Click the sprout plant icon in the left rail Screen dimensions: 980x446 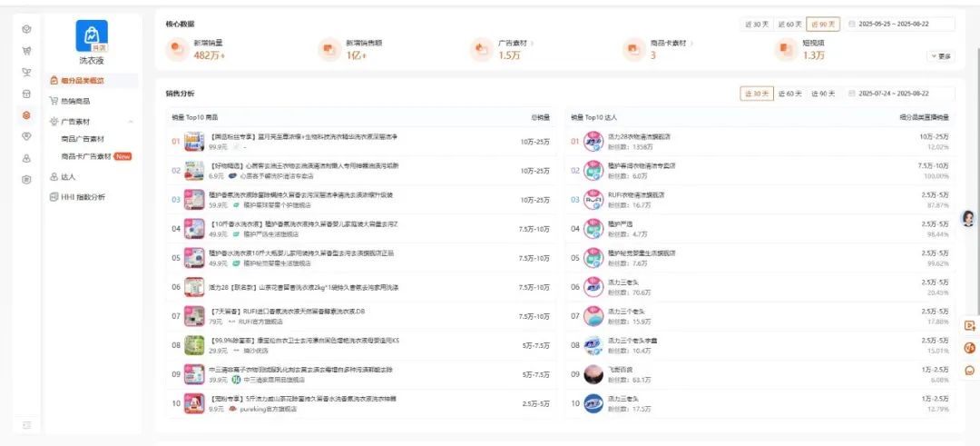[26, 73]
